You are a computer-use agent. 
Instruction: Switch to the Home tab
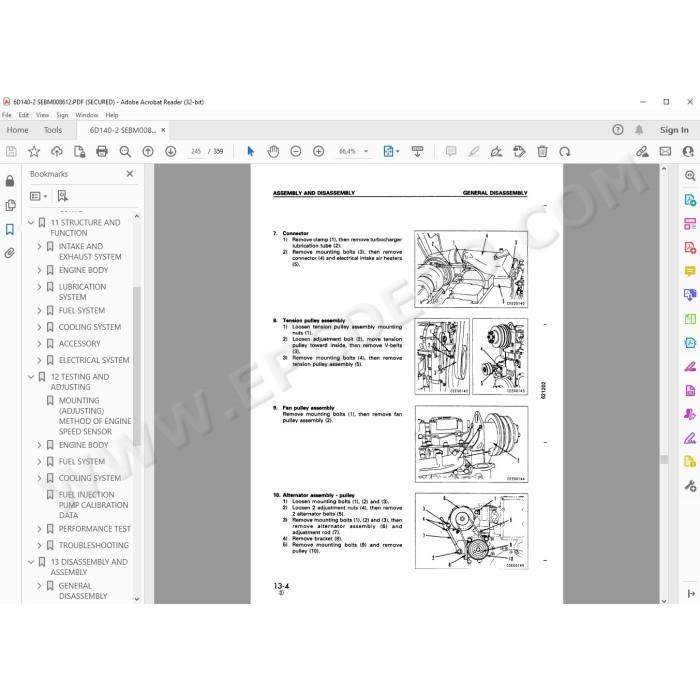coord(17,130)
